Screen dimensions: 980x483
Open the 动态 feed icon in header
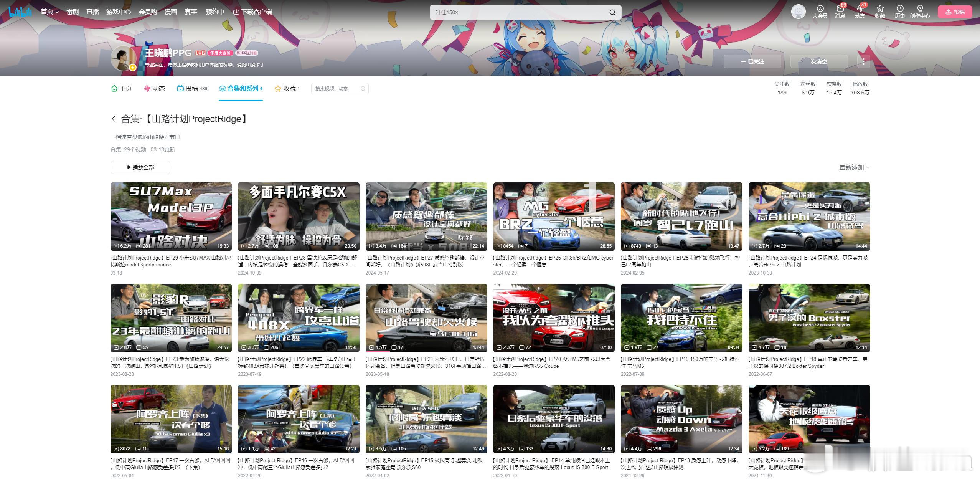(860, 9)
